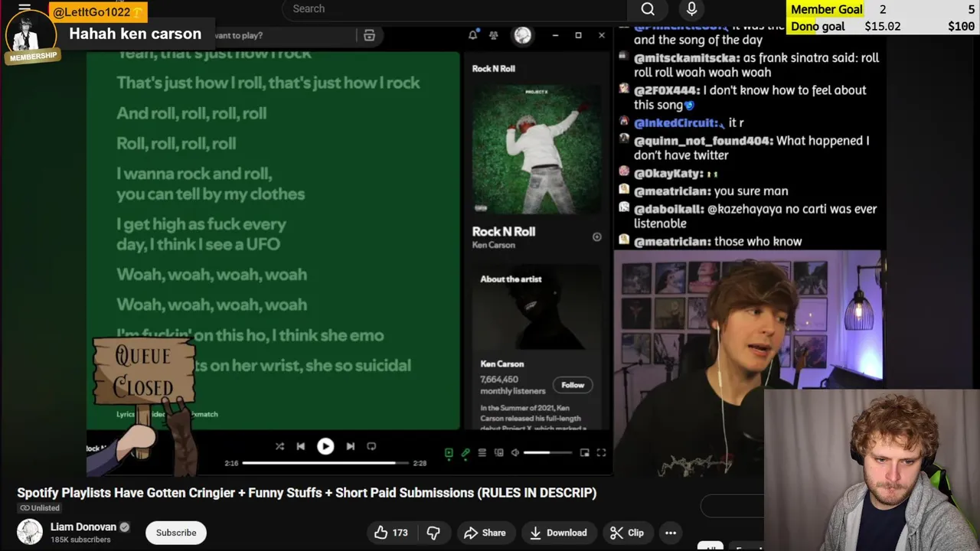This screenshot has width=980, height=551.
Task: Subscribe to Liam Donovan
Action: [176, 533]
